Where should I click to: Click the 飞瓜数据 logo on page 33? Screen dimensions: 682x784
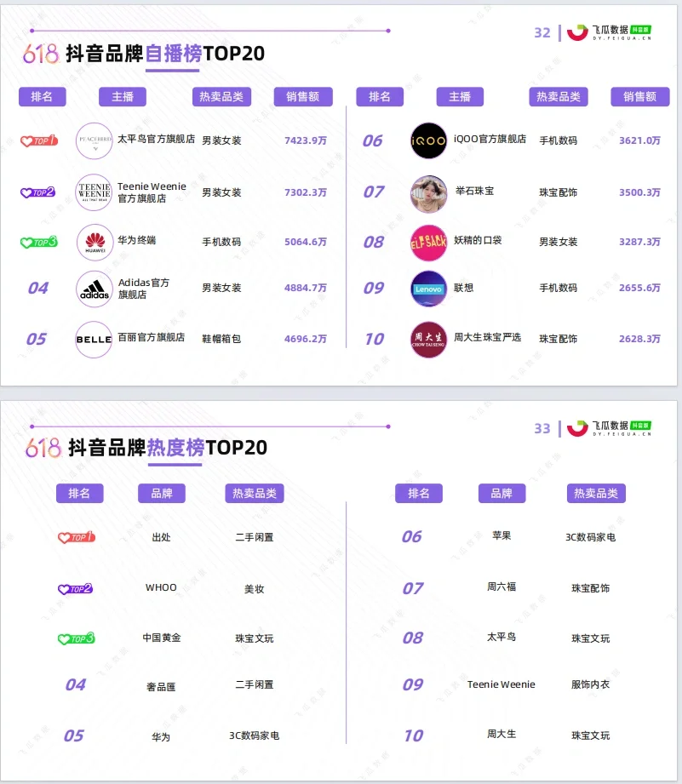point(609,428)
